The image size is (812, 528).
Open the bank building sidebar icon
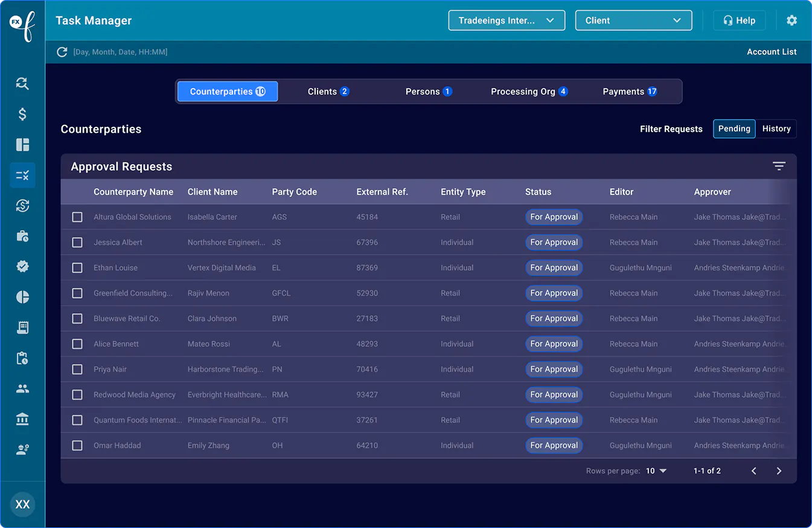22,419
